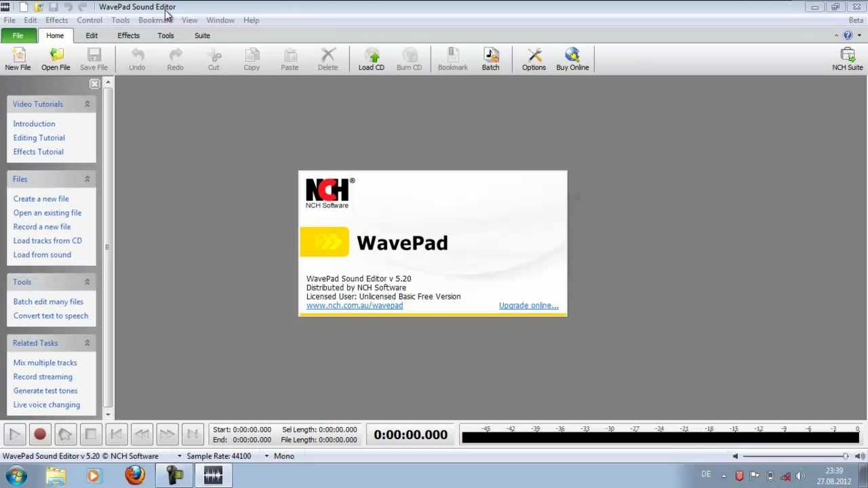Click the Undo toolbar icon

[x=137, y=59]
